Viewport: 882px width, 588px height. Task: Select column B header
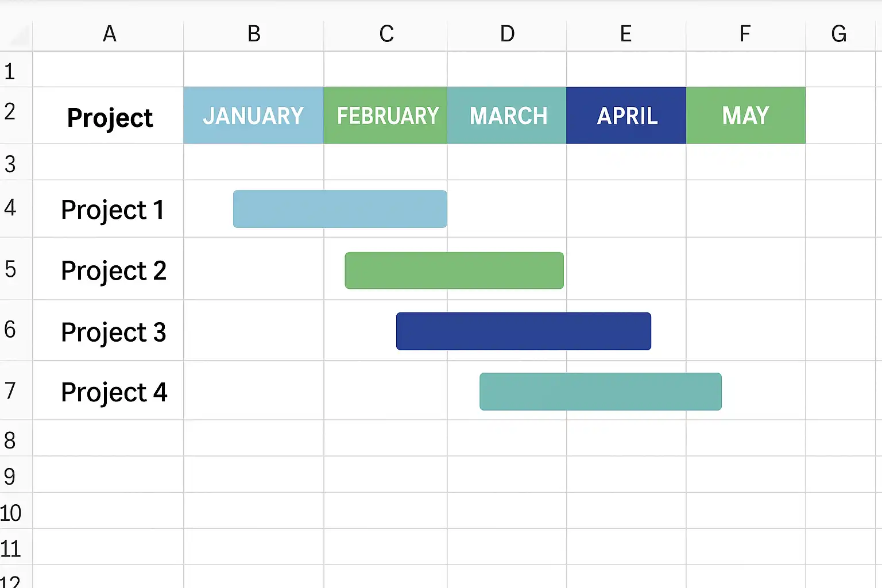coord(254,34)
